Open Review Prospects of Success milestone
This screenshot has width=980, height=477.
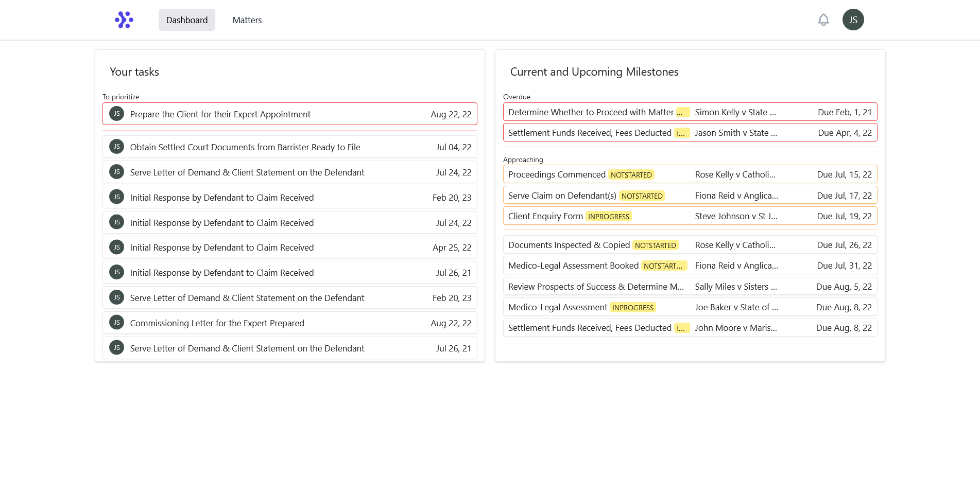click(x=596, y=287)
